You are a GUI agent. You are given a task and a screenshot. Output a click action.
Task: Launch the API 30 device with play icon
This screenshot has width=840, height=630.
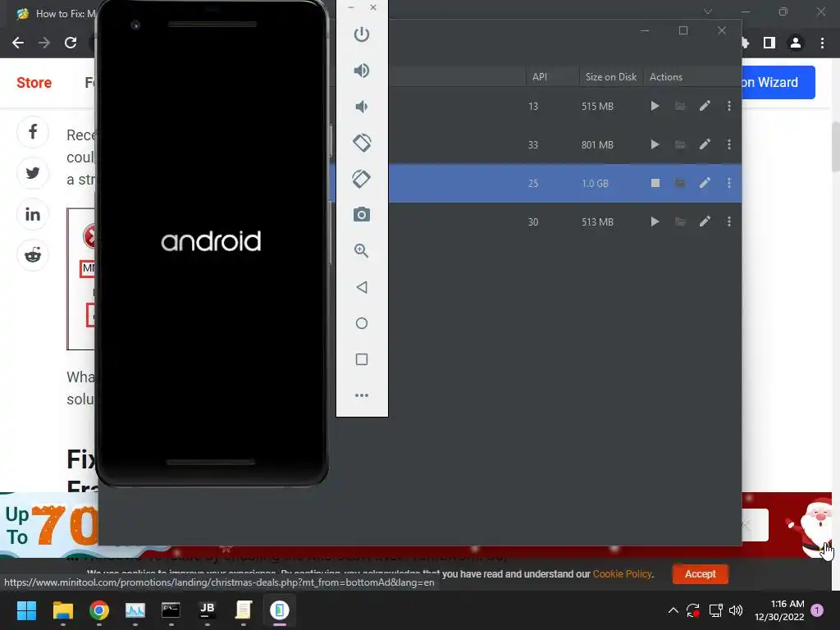tap(655, 221)
